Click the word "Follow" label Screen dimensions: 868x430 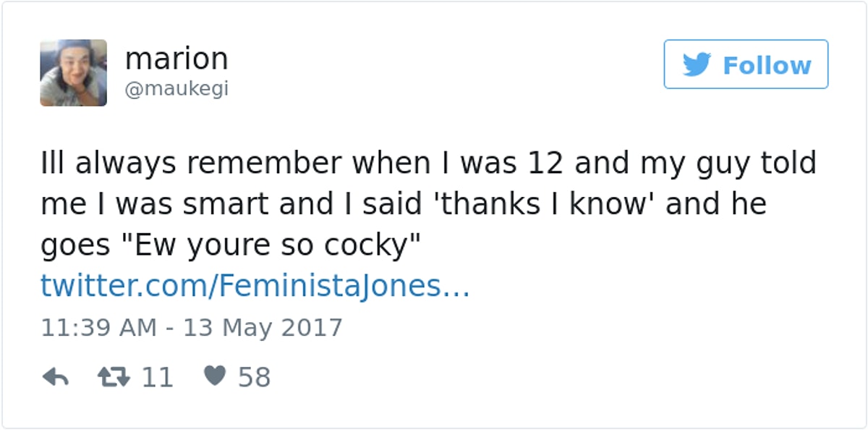pos(767,65)
